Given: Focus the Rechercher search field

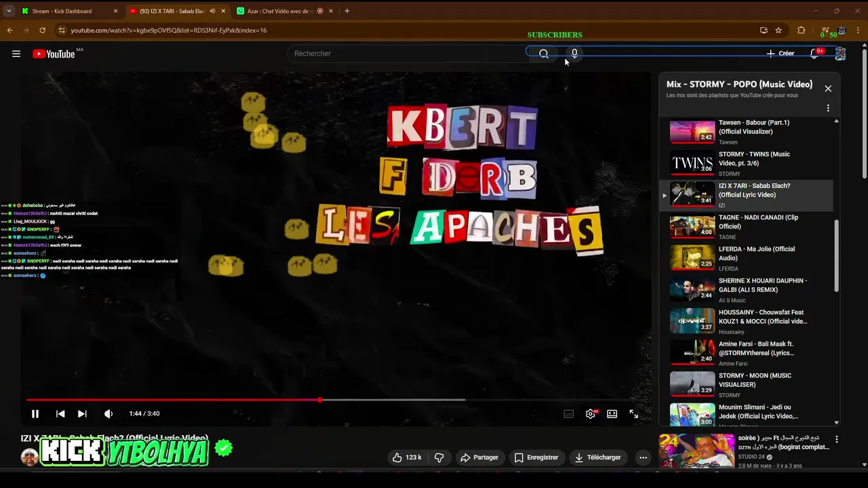Looking at the screenshot, I should [x=407, y=54].
